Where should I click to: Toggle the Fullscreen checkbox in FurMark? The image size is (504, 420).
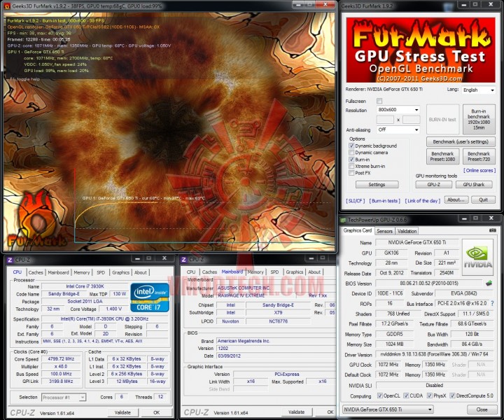(379, 101)
